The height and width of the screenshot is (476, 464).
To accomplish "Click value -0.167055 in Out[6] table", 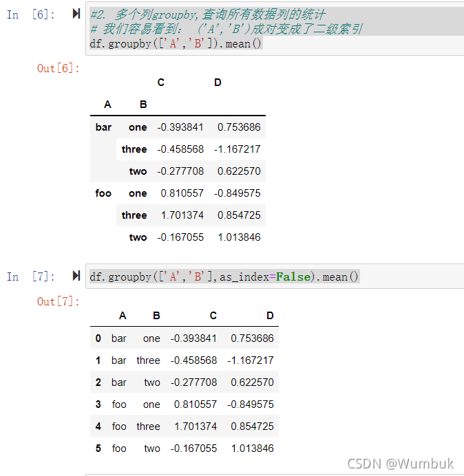I will tap(180, 237).
